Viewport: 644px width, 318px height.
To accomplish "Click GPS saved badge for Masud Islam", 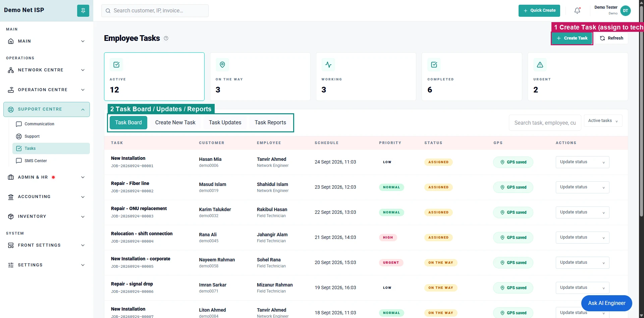I will pyautogui.click(x=513, y=187).
